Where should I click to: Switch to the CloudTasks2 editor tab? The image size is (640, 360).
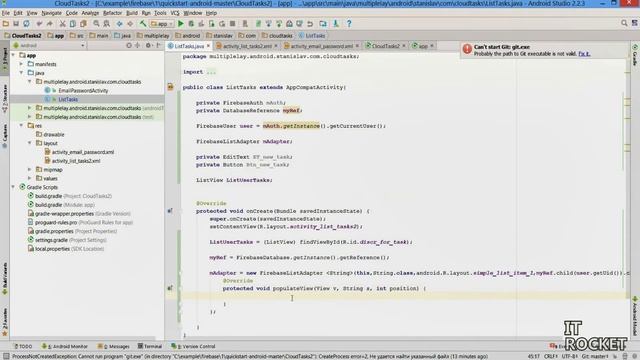385,46
